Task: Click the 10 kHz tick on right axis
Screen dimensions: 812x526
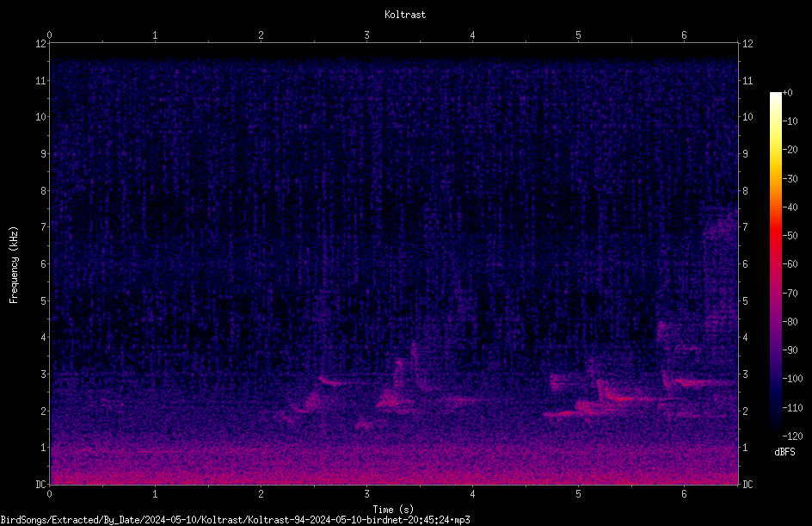Action: point(747,117)
